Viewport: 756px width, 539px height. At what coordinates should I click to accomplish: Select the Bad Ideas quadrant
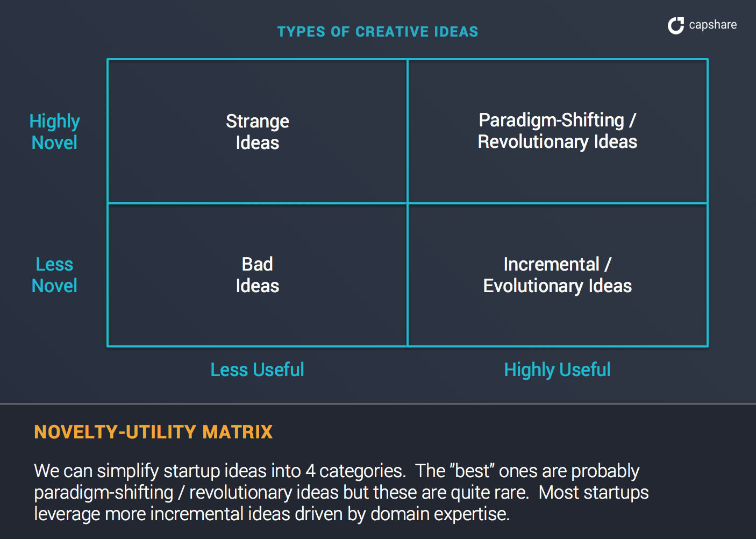pos(258,275)
